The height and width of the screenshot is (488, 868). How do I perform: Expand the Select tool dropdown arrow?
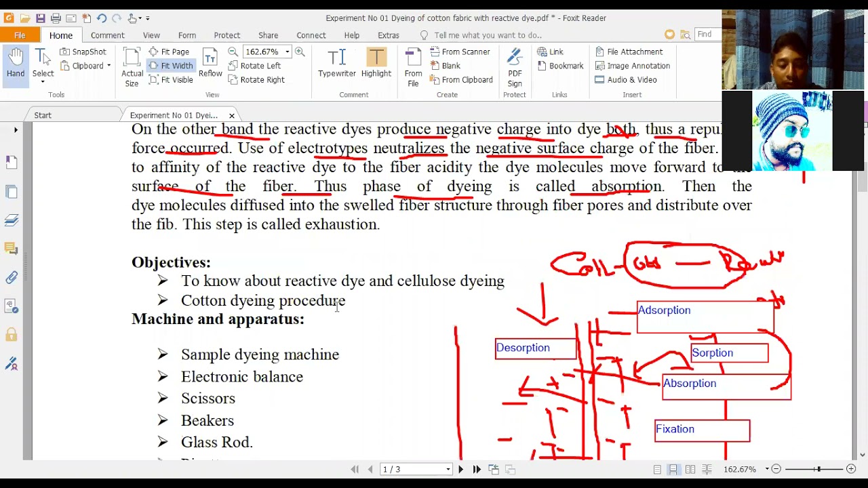click(x=43, y=82)
